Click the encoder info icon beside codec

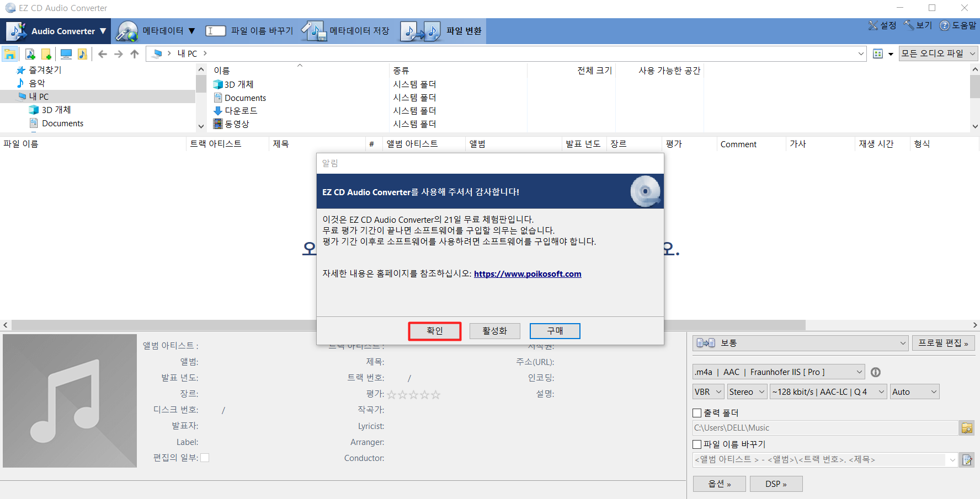[x=876, y=372]
